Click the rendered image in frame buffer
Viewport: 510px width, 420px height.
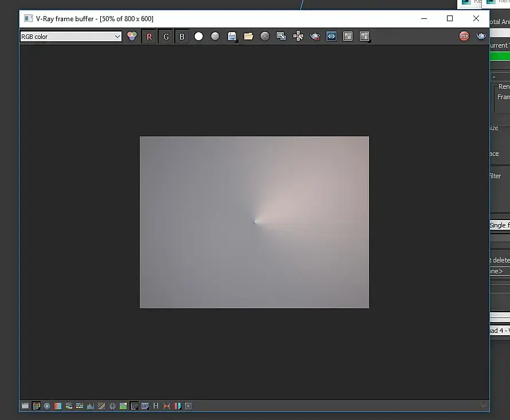pos(254,222)
